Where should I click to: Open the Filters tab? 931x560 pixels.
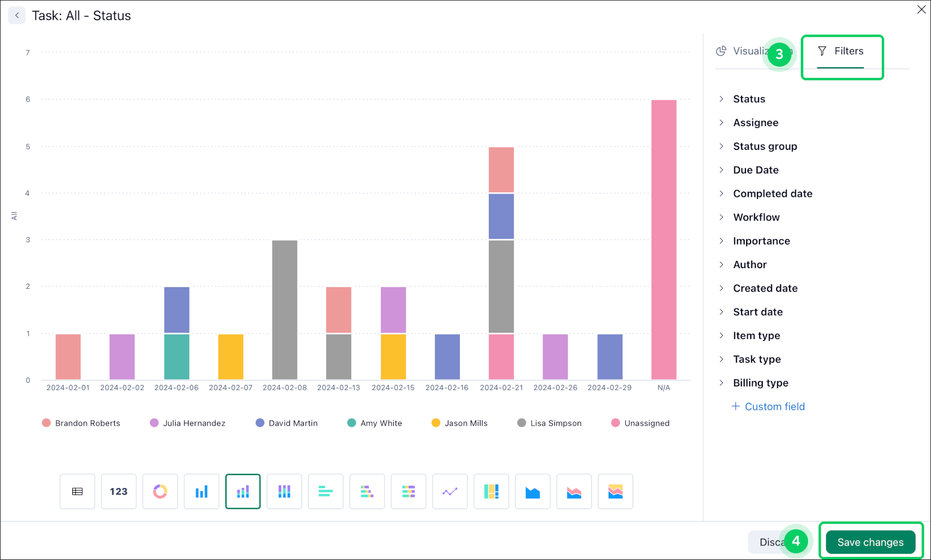(x=841, y=51)
